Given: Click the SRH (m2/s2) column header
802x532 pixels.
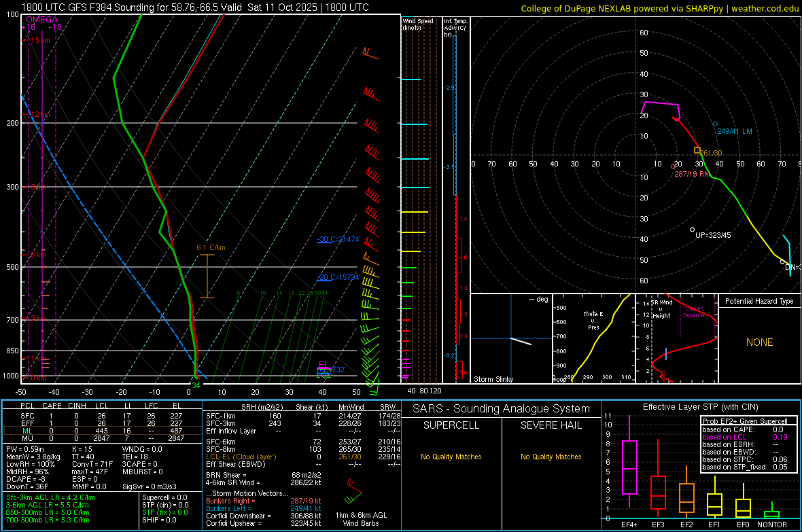Looking at the screenshot, I should [262, 407].
